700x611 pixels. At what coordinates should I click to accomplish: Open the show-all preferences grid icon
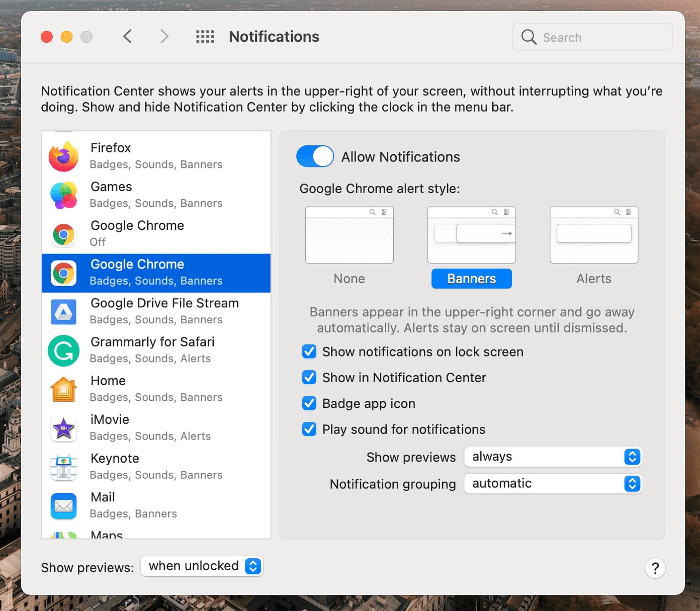(205, 37)
